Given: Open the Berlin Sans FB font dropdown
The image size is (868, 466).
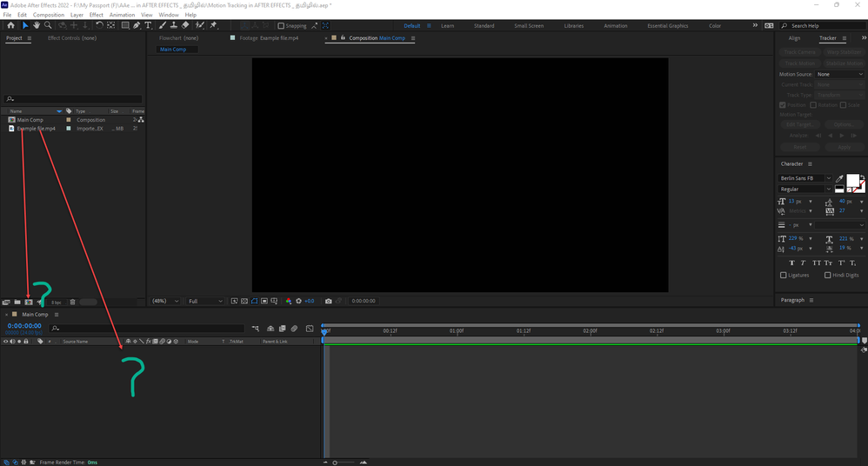Looking at the screenshot, I should pyautogui.click(x=805, y=178).
